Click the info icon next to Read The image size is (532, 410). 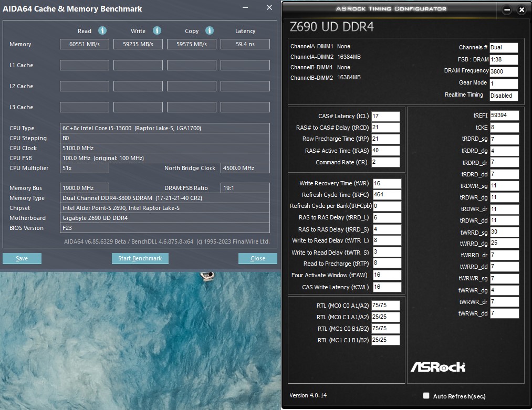(x=102, y=30)
